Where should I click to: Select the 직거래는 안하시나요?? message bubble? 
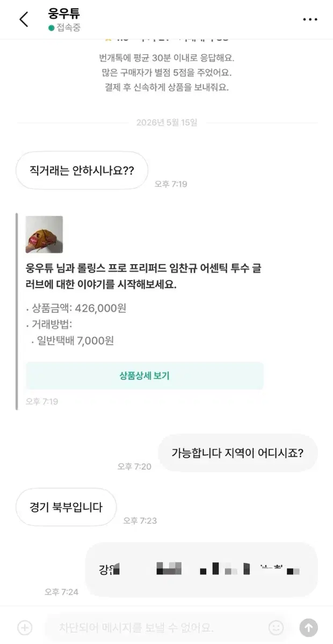click(x=82, y=171)
